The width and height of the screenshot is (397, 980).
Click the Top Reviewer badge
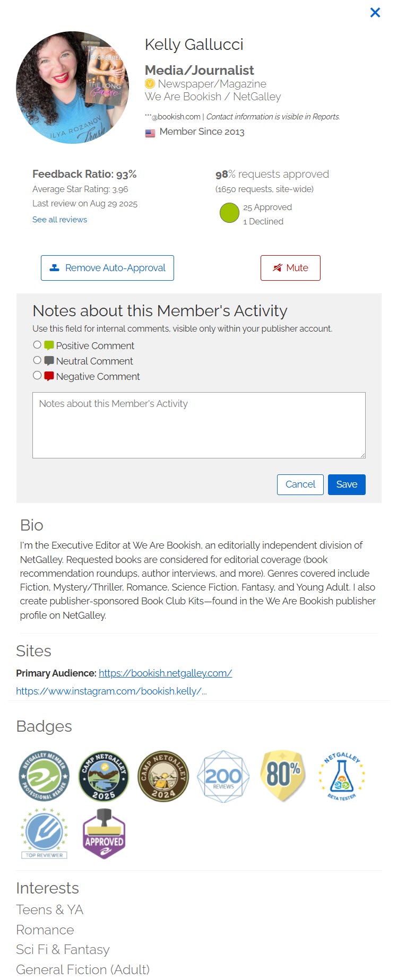tap(45, 834)
